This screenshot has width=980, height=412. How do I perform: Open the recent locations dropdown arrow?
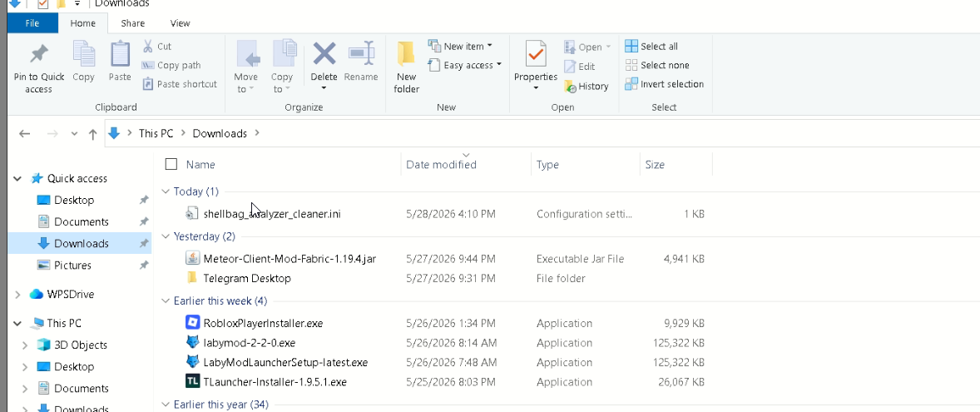pyautogui.click(x=74, y=134)
